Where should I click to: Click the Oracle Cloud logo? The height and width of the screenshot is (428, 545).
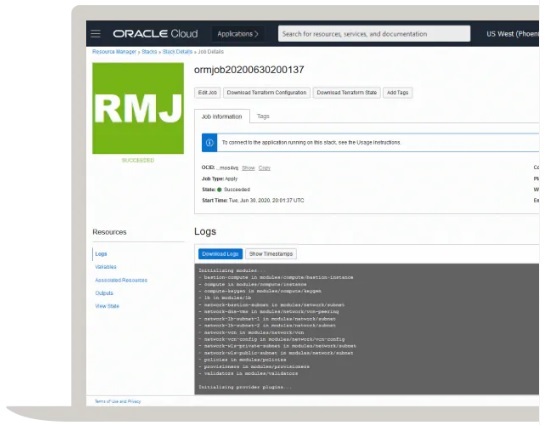coord(155,34)
